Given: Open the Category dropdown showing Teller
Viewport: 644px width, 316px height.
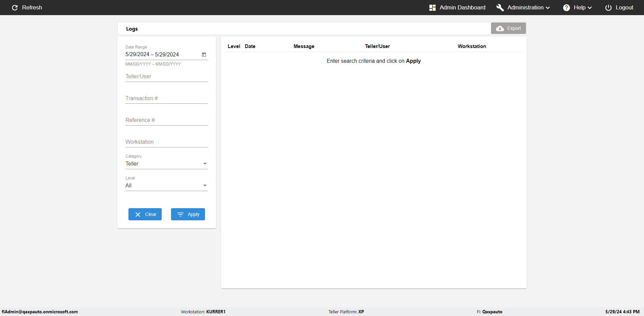Looking at the screenshot, I should (x=167, y=164).
